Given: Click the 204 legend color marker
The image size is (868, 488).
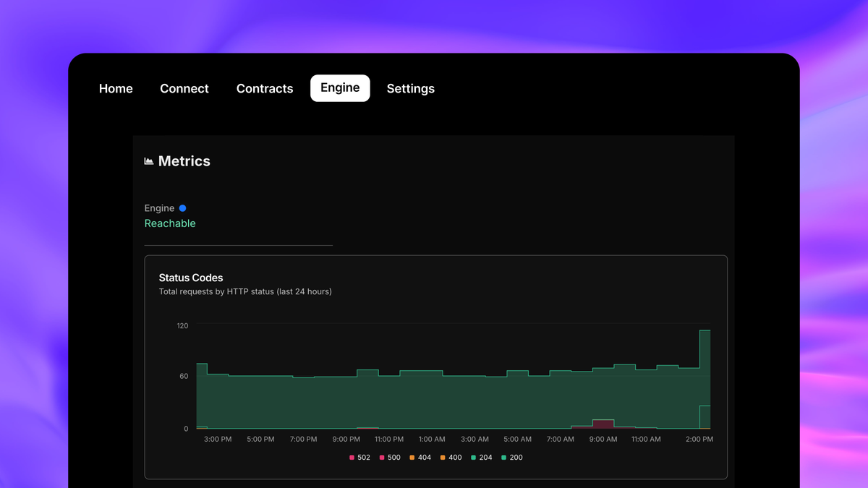Looking at the screenshot, I should [x=472, y=457].
